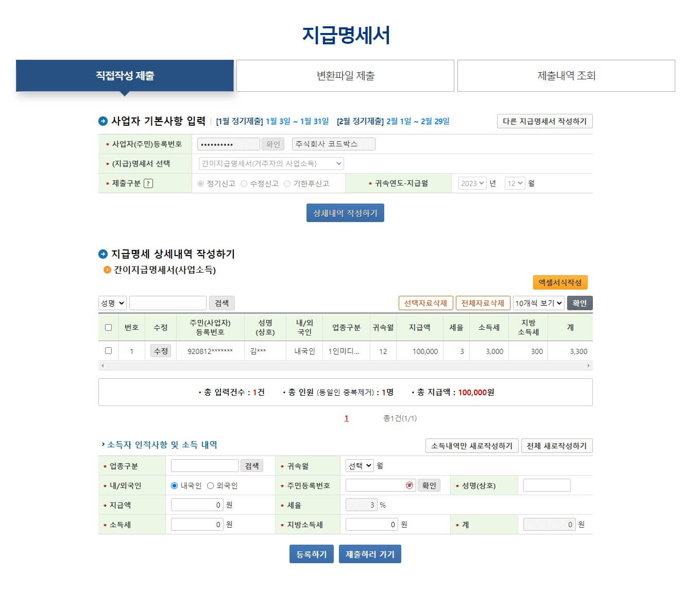The image size is (700, 590).
Task: Click the 제출하러 가기 button
Action: 370,554
